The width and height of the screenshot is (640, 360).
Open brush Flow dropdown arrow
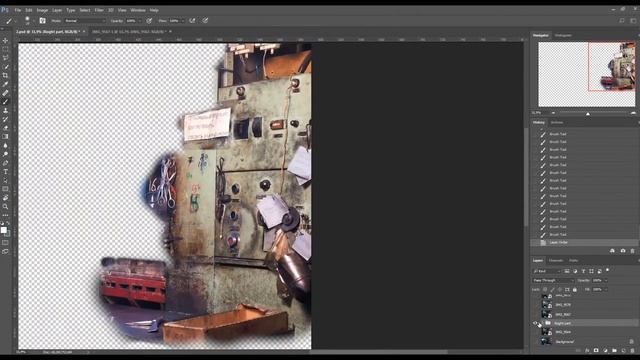[182, 20]
